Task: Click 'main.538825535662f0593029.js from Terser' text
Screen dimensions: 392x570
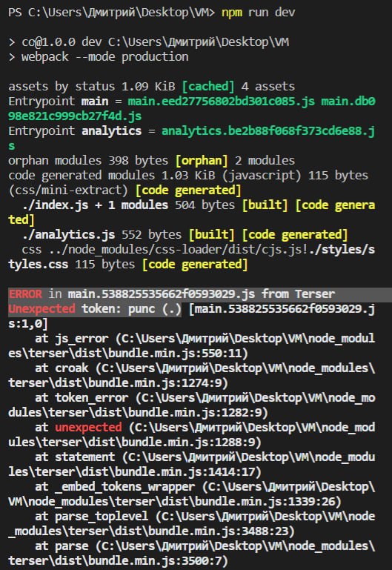Action: coord(202,294)
